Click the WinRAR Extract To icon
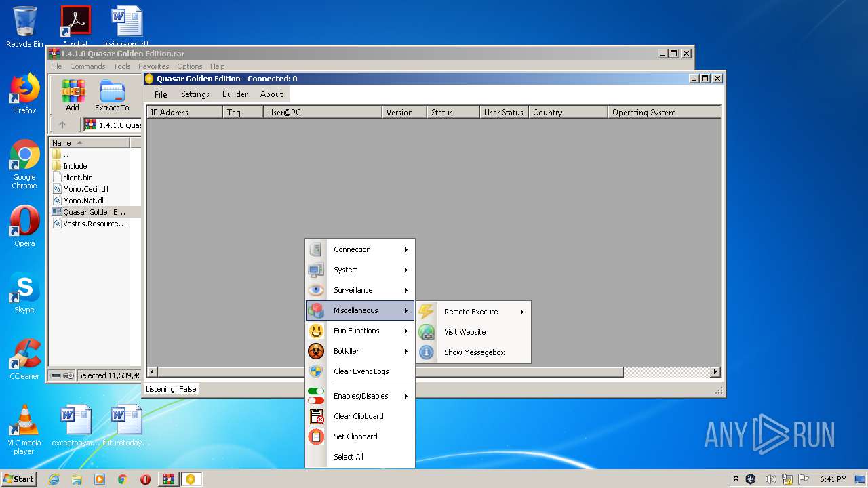 (112, 91)
